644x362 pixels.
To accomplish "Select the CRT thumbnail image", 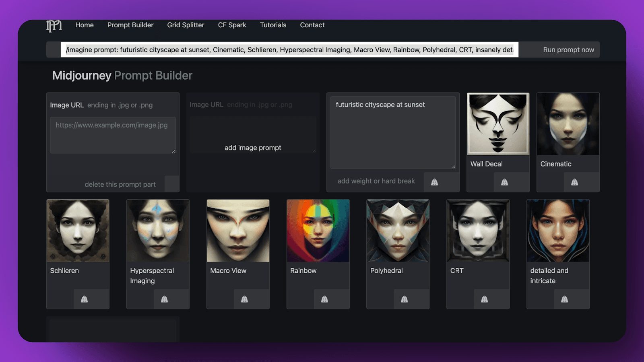I will [478, 231].
